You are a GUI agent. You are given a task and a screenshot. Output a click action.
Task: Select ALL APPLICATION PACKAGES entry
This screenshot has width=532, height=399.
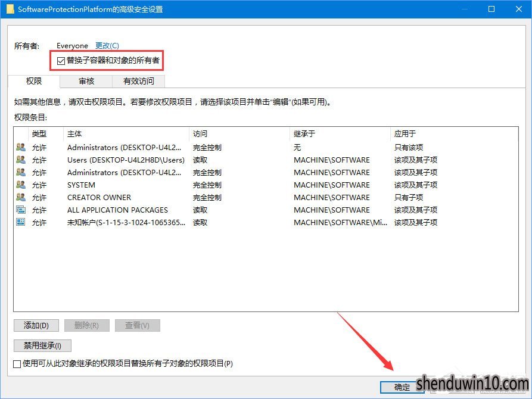pos(117,210)
